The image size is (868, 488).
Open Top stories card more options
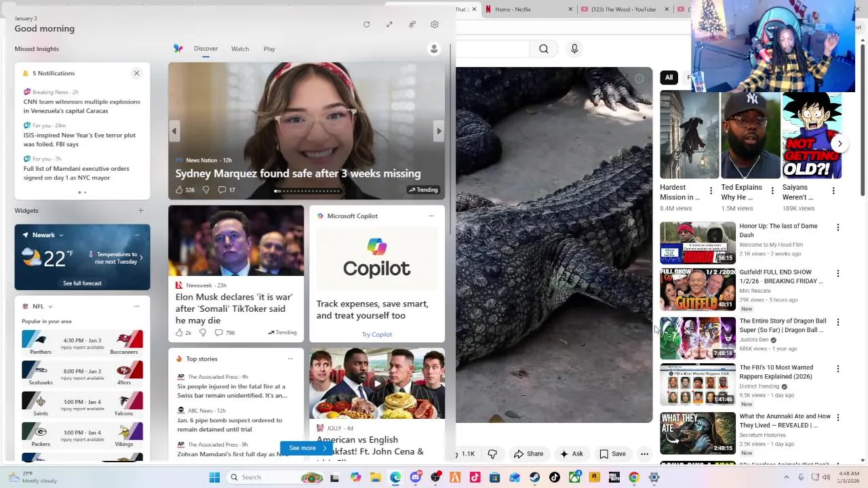(x=290, y=359)
